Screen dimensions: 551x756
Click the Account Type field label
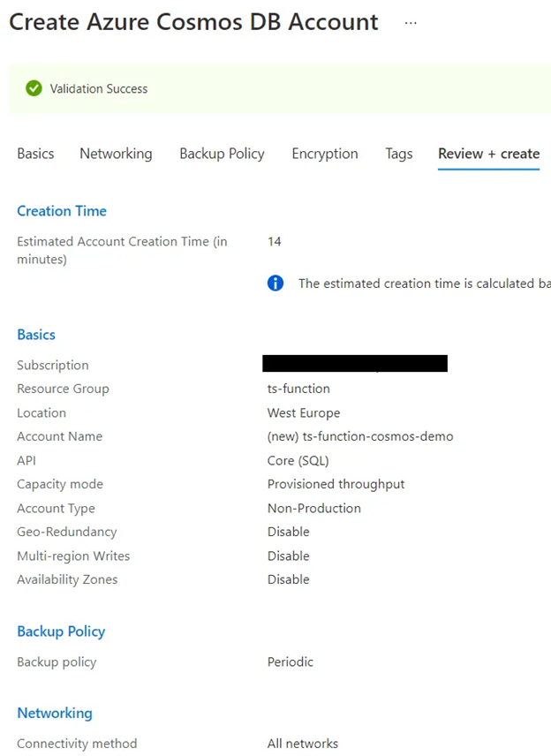[x=56, y=508]
